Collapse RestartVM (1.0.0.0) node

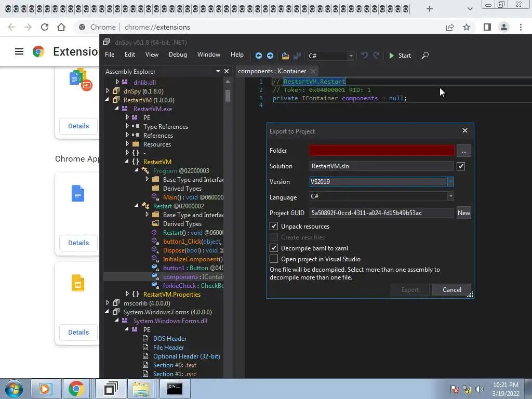[107, 99]
